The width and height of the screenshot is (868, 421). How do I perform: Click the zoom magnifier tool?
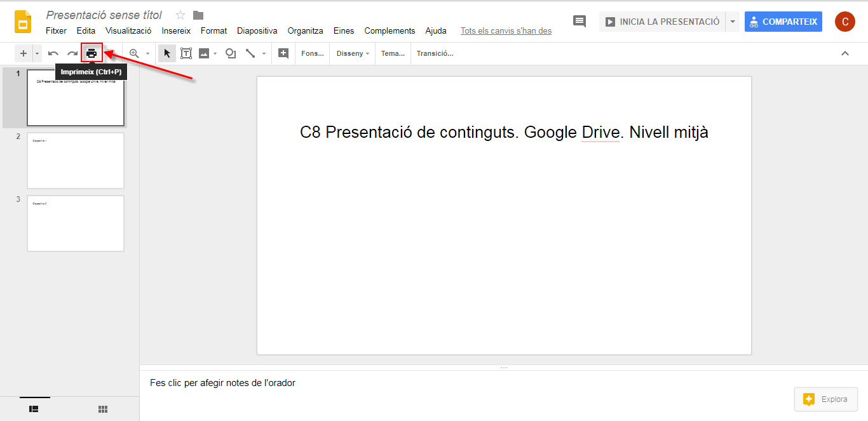(x=134, y=53)
